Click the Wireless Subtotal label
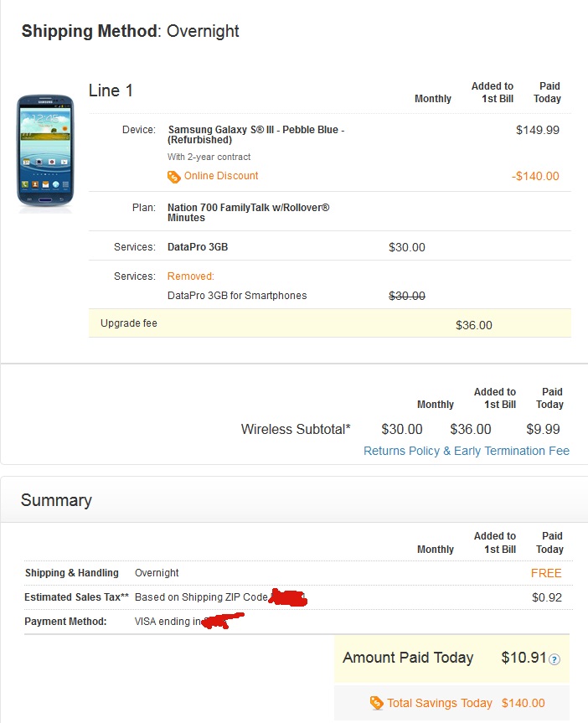 pyautogui.click(x=296, y=429)
